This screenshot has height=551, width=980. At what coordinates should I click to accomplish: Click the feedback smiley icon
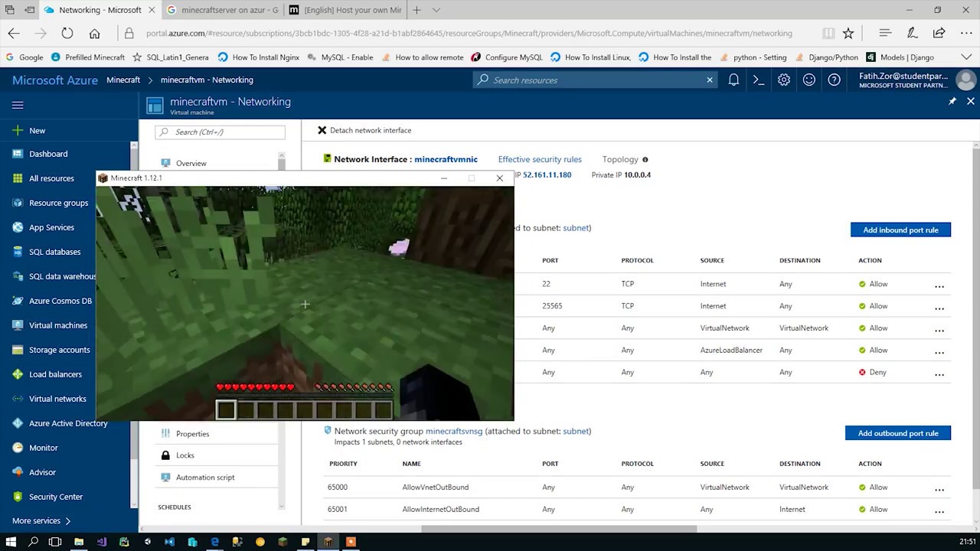[809, 80]
